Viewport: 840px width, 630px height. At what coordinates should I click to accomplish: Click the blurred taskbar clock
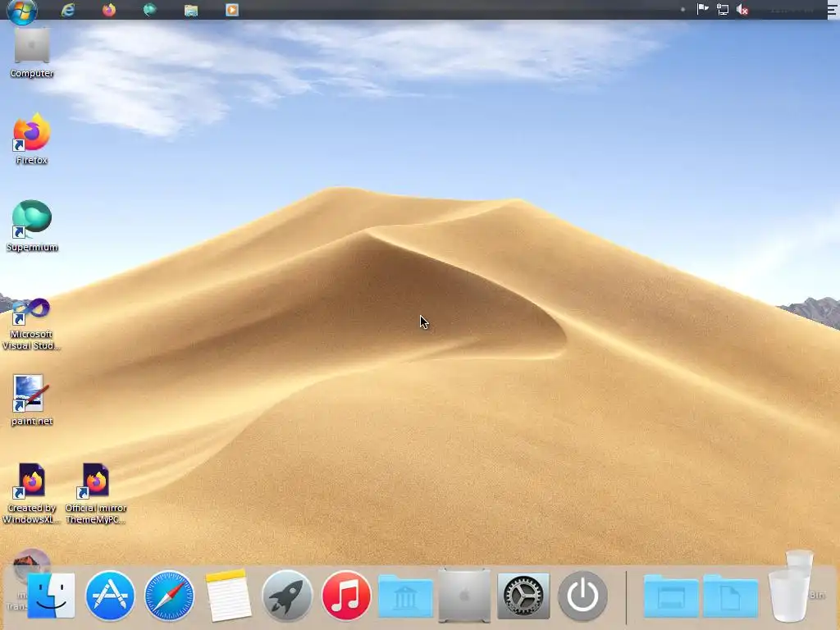tap(792, 10)
